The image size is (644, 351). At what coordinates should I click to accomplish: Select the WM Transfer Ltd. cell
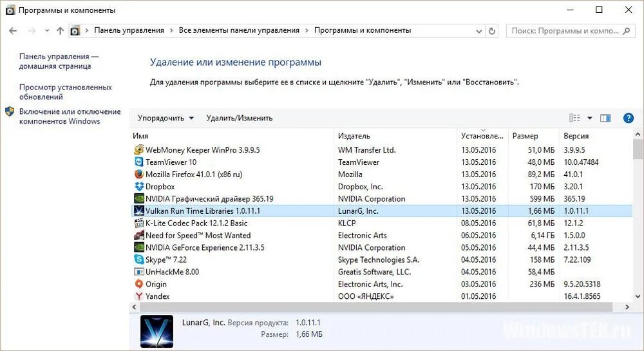pyautogui.click(x=367, y=150)
